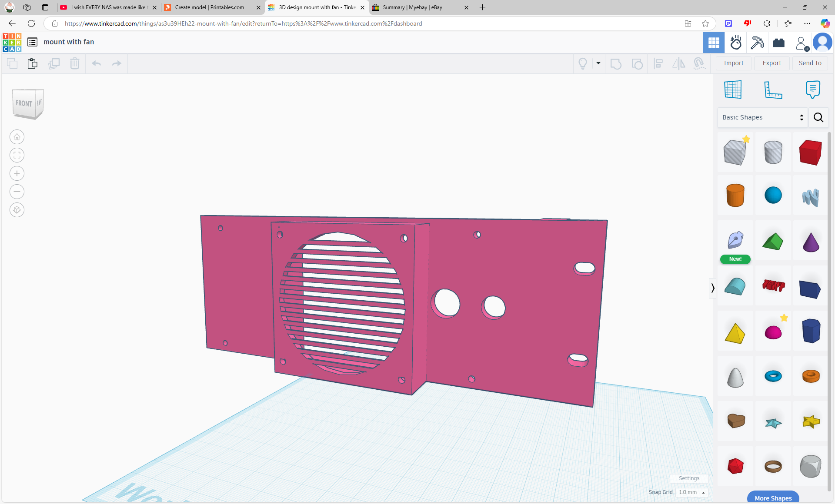
Task: Duplicate and repeat the shape
Action: 54,63
